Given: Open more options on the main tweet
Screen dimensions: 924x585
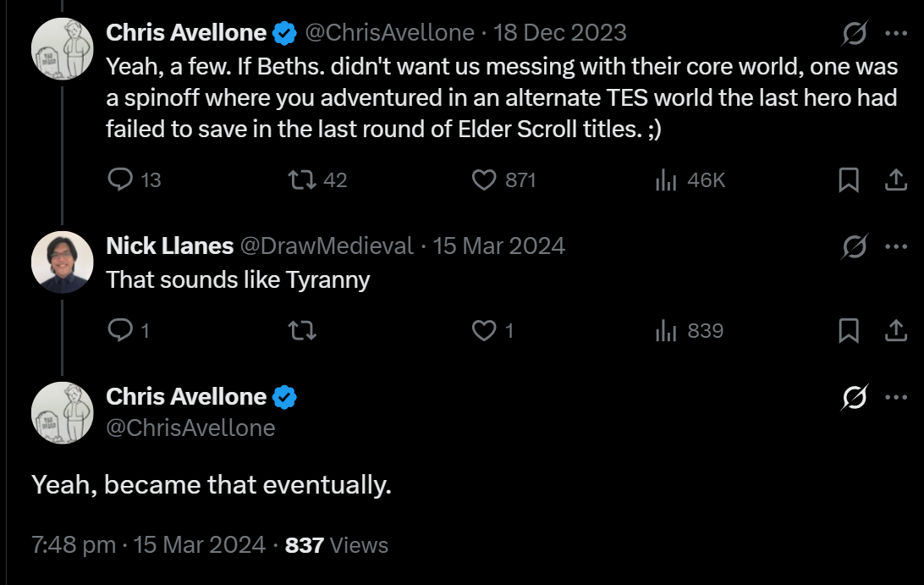Looking at the screenshot, I should [896, 397].
